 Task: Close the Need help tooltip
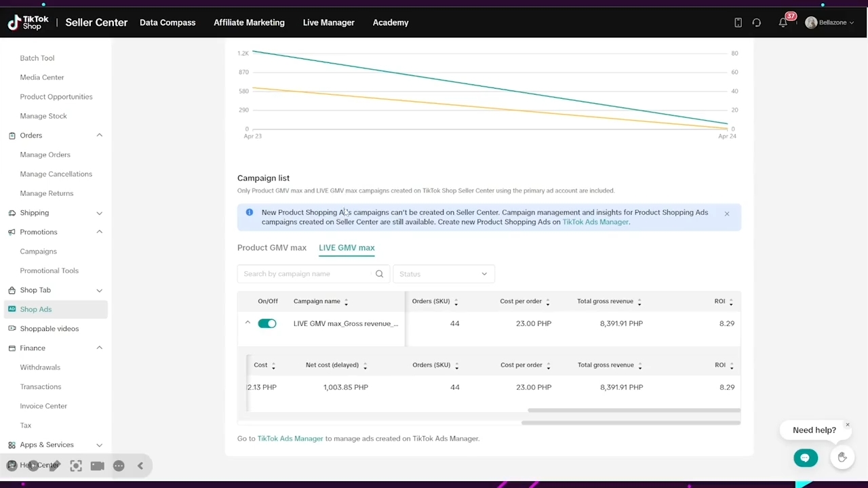(847, 425)
